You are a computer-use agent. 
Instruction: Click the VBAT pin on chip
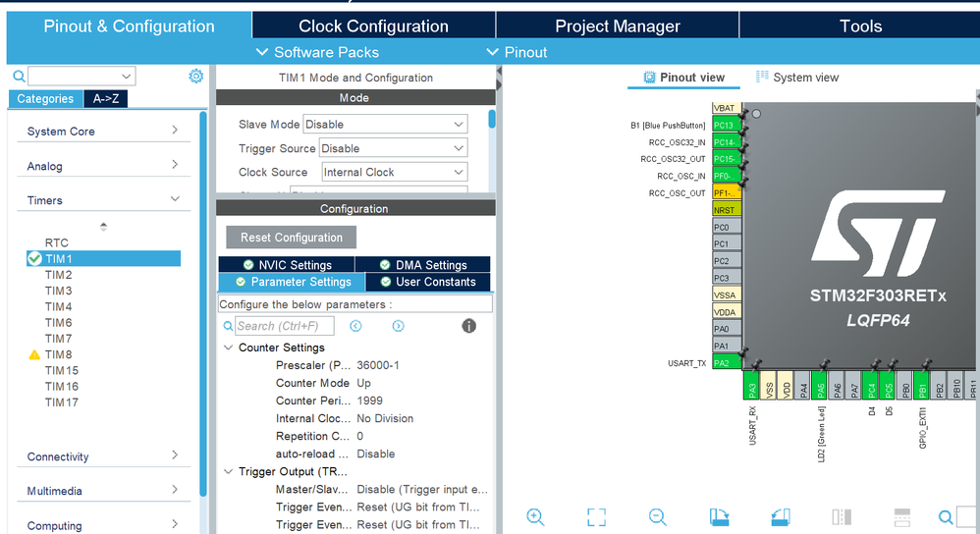tap(727, 108)
